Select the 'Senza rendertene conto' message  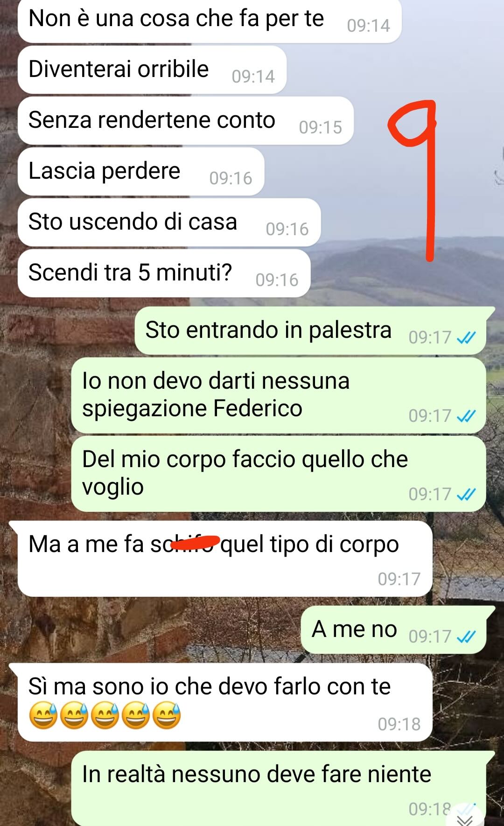point(186,120)
